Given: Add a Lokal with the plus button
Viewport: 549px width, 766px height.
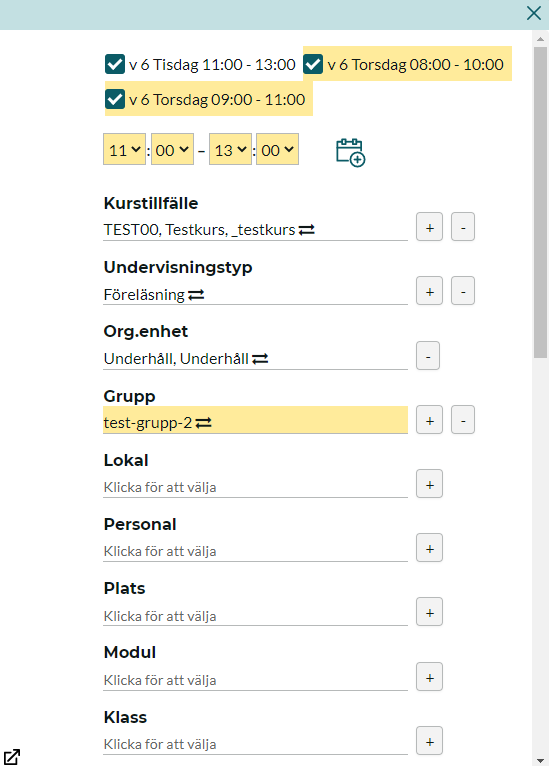Looking at the screenshot, I should [429, 484].
